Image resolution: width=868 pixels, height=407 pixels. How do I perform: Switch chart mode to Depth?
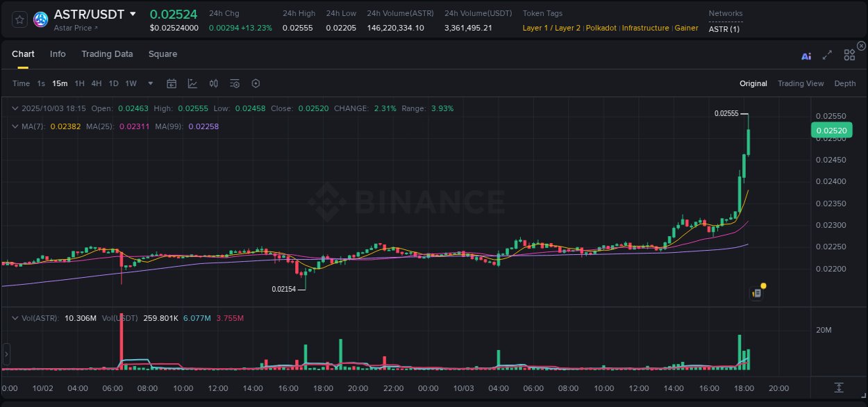coord(844,83)
